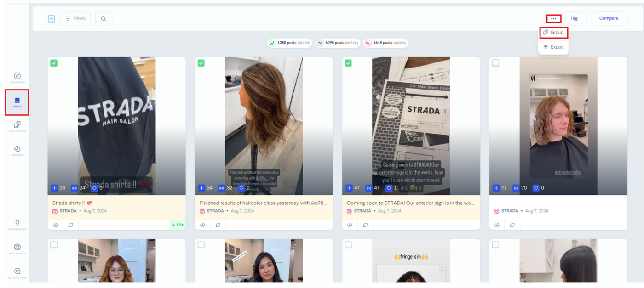Click leaf icon under the curly-hair post
The image size is (644, 288).
(x=512, y=225)
